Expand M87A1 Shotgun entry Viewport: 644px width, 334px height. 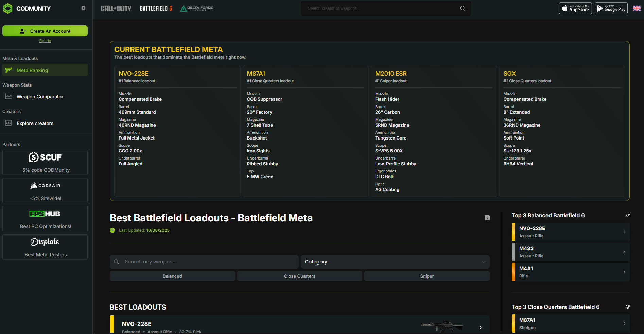click(x=571, y=323)
